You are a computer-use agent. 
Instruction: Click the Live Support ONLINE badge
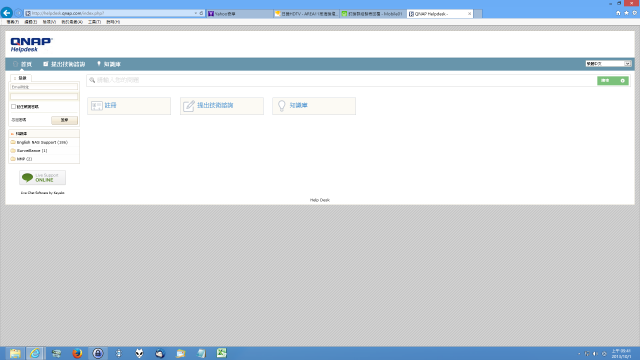(x=42, y=178)
